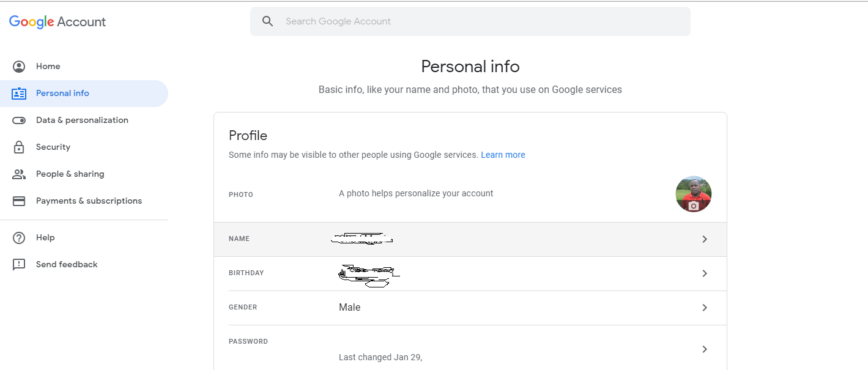Open Data & personalization section
The height and width of the screenshot is (370, 868).
84,120
